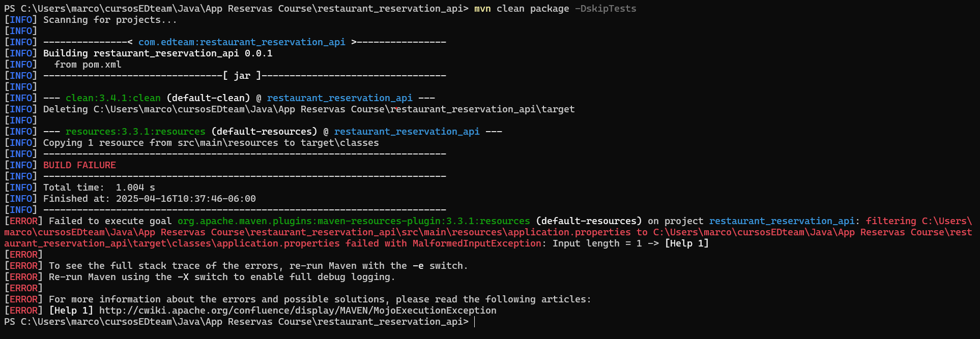Click the resources:3.3.1:resources plugin text
The height and width of the screenshot is (339, 980).
135,132
